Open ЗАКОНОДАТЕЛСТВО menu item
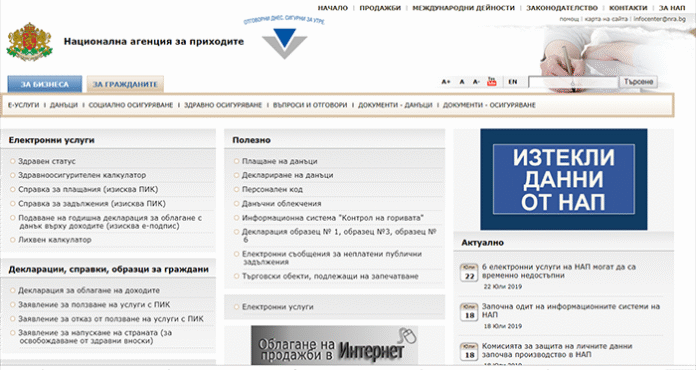696x370 pixels. 562,8
